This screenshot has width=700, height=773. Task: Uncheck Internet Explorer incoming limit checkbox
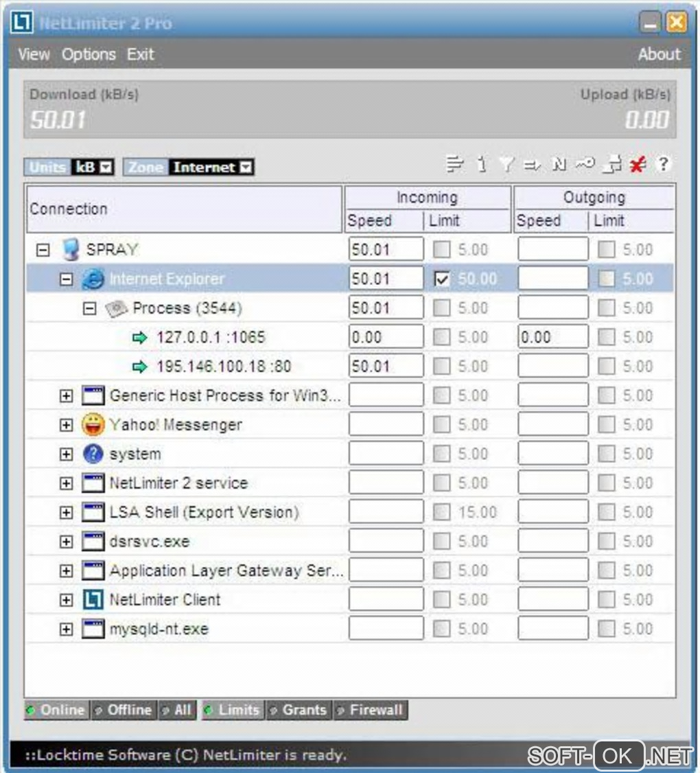(x=442, y=279)
